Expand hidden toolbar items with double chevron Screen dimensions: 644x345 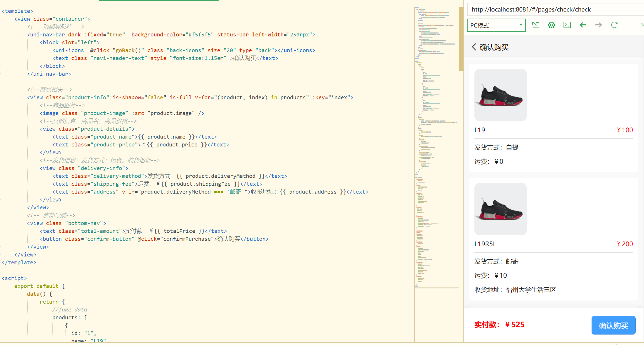click(642, 25)
